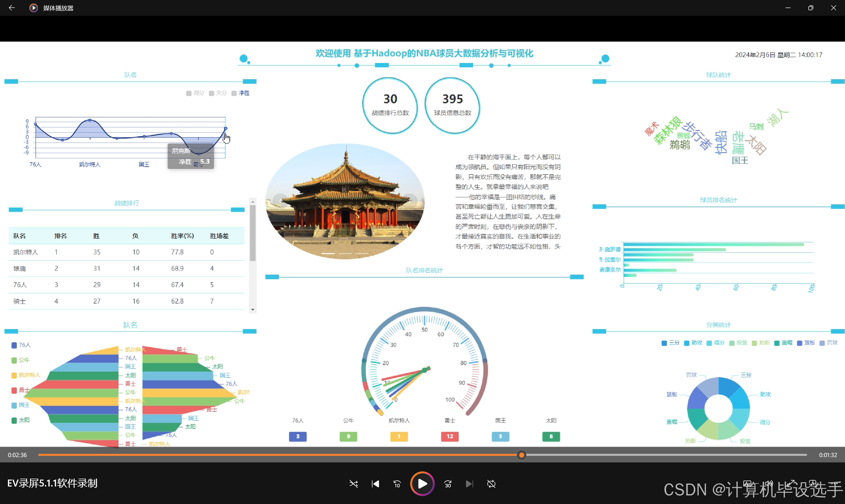Click the shuffle playback icon

(353, 484)
